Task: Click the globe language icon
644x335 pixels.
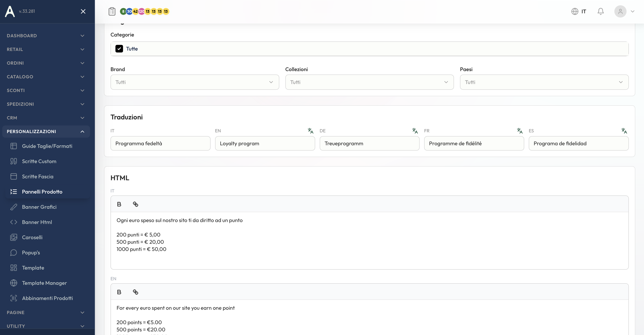Action: coord(575,12)
